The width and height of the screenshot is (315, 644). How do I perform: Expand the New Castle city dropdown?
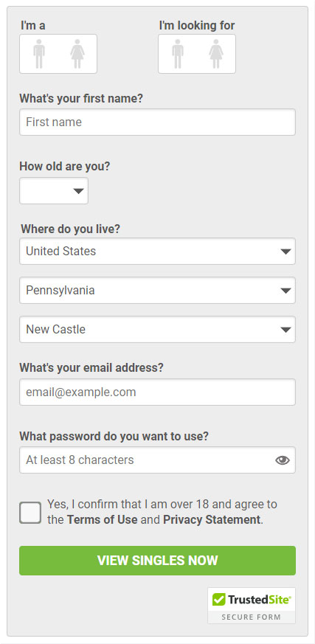(x=157, y=330)
